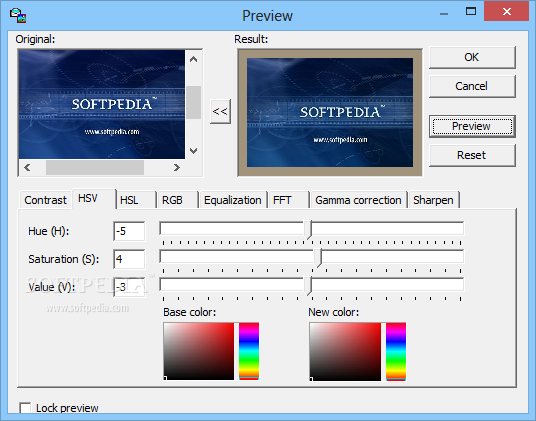Select the FFT tab

tap(289, 200)
